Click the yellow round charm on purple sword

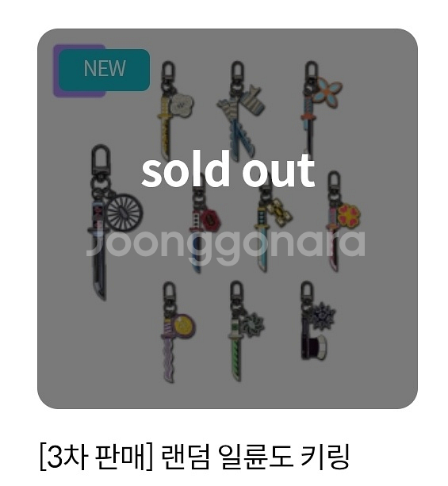(184, 326)
